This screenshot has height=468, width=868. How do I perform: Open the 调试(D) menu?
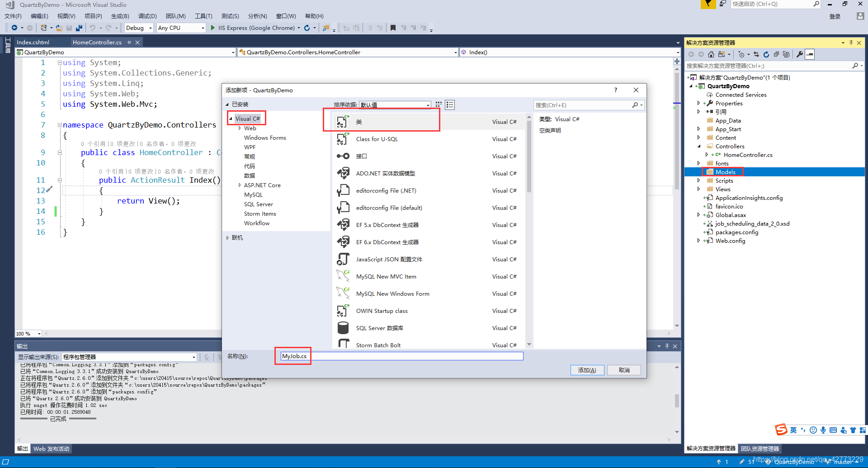(x=147, y=16)
